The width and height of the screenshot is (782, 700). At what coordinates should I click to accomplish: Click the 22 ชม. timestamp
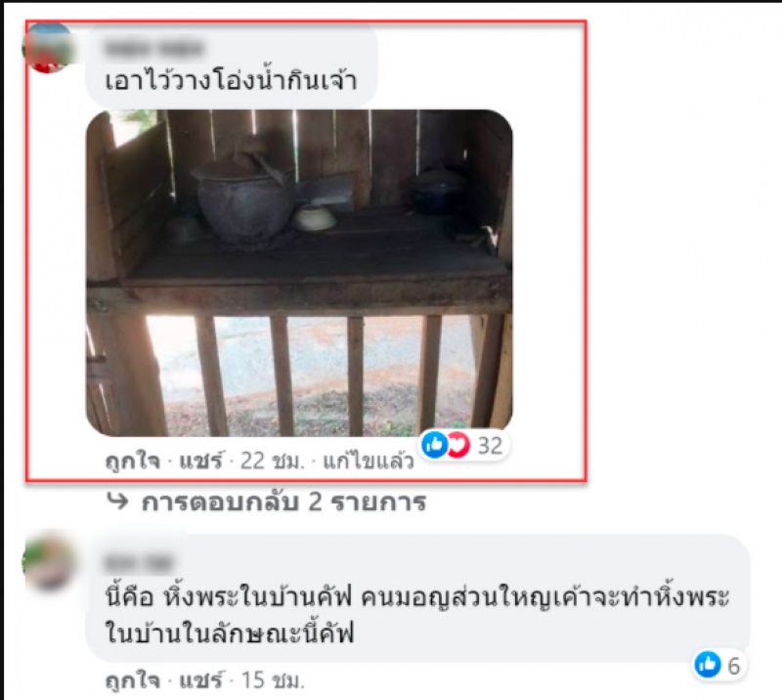click(x=272, y=461)
